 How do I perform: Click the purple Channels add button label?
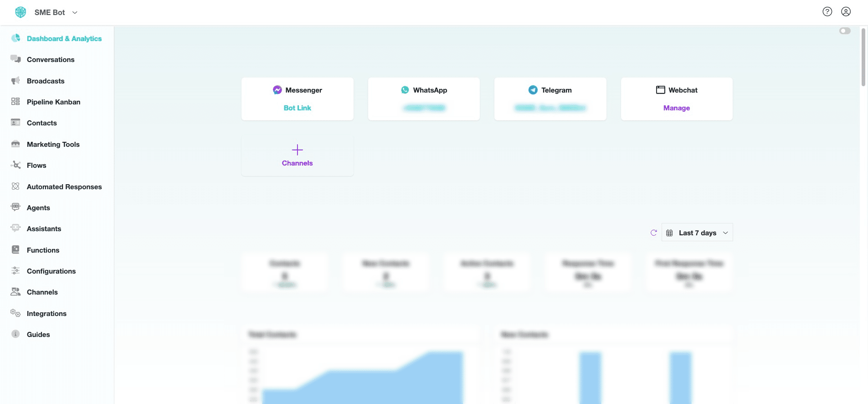click(298, 163)
